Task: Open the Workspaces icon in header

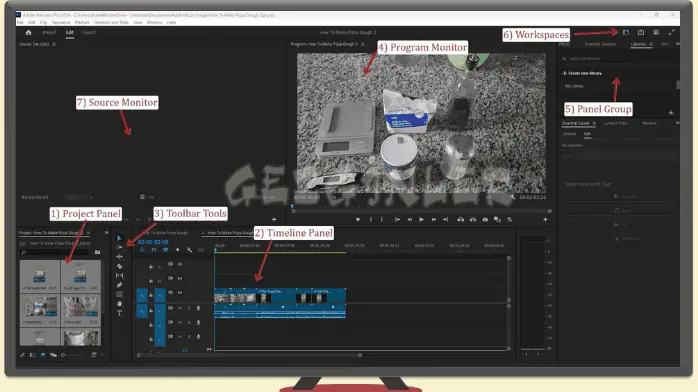Action: [626, 32]
